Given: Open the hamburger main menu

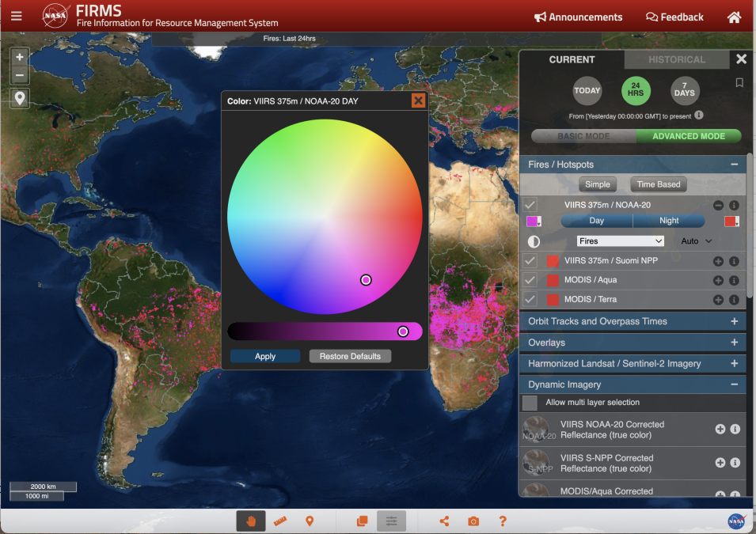Looking at the screenshot, I should 17,16.
